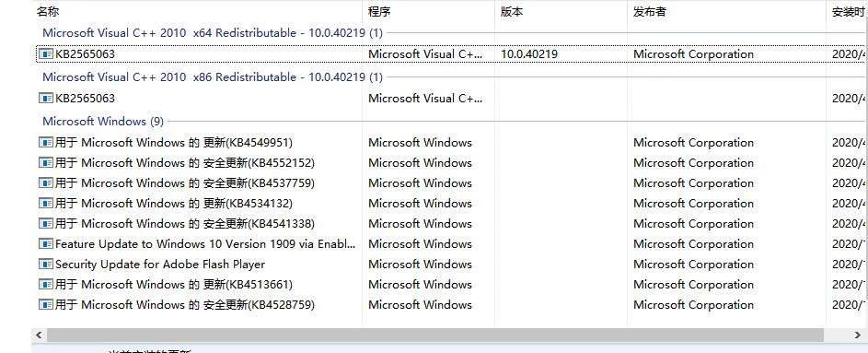Click the icon for security update KB4541338
The width and height of the screenshot is (868, 353).
point(46,223)
